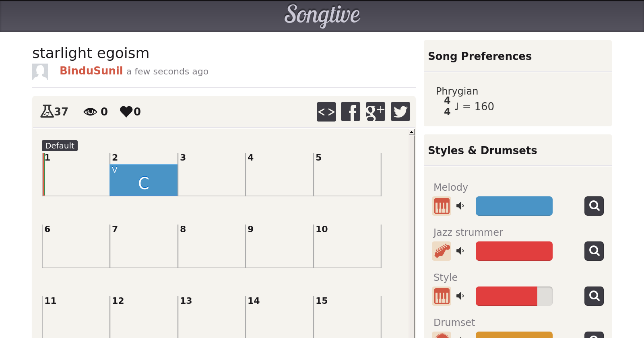Click the Style keyboard instrument icon
644x338 pixels.
442,296
